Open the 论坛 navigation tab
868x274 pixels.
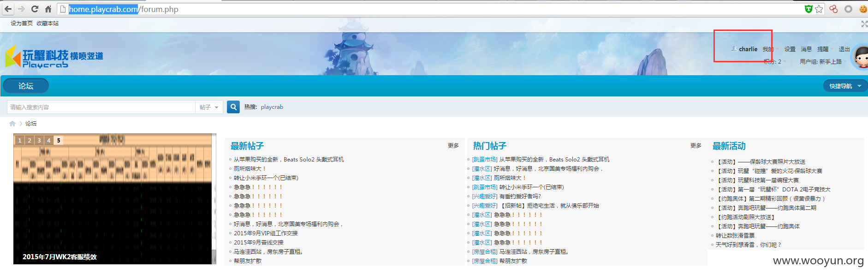[26, 86]
